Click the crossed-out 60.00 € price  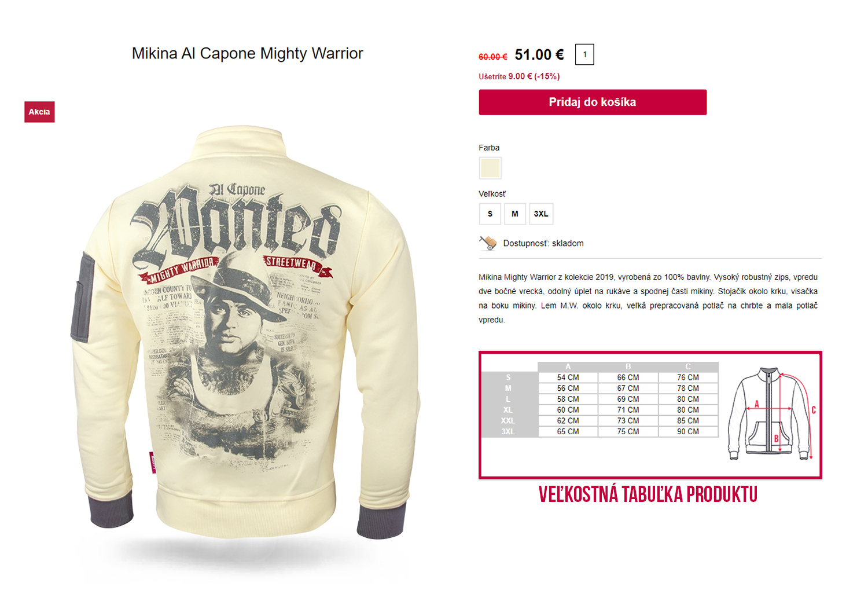pyautogui.click(x=492, y=57)
